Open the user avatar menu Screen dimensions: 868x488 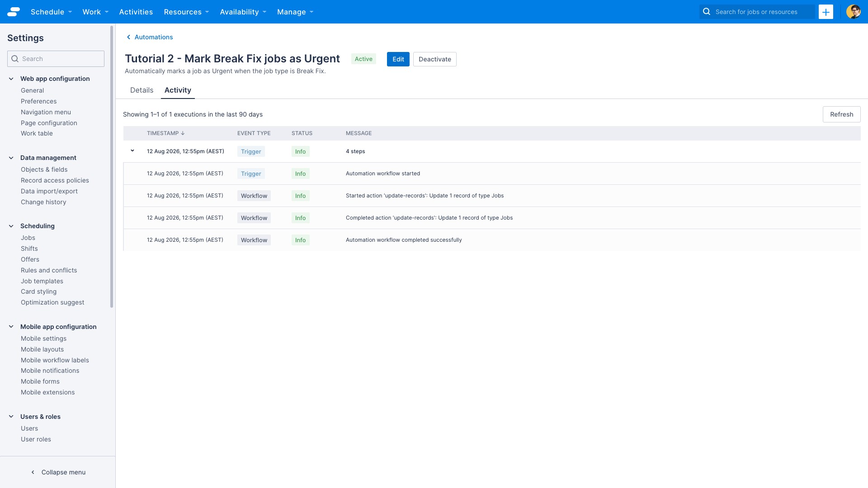pos(853,12)
